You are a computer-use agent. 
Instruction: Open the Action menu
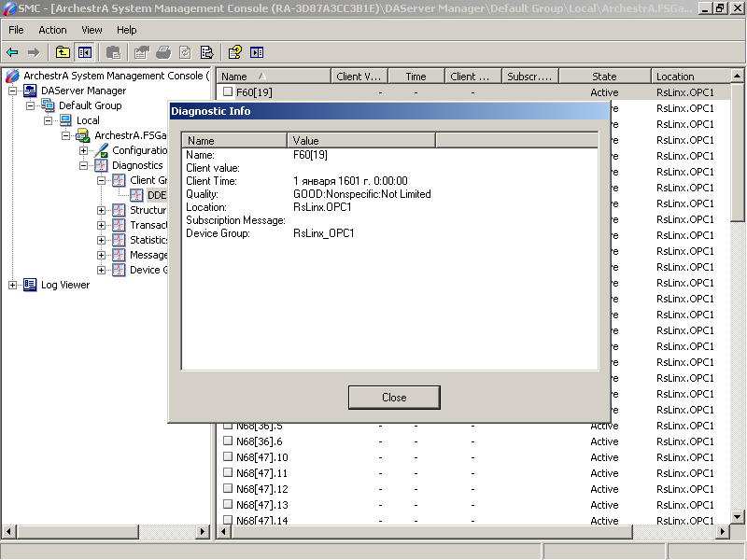point(52,30)
